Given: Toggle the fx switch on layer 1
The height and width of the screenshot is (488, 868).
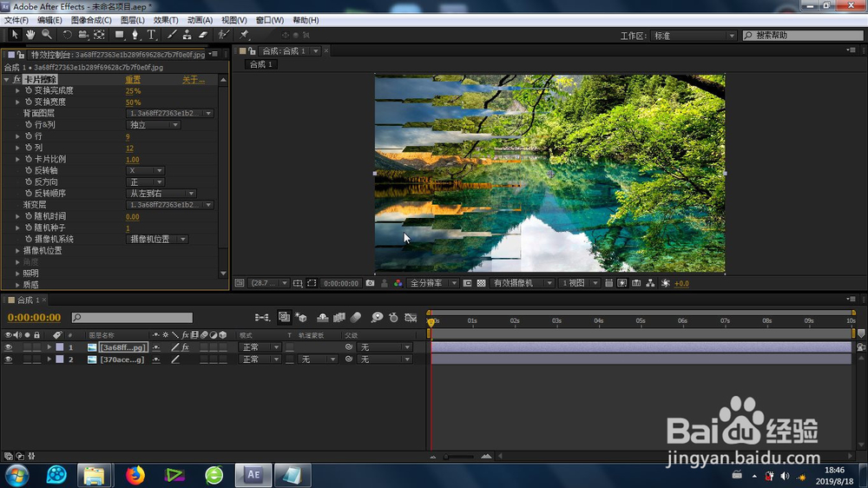Looking at the screenshot, I should pyautogui.click(x=186, y=347).
